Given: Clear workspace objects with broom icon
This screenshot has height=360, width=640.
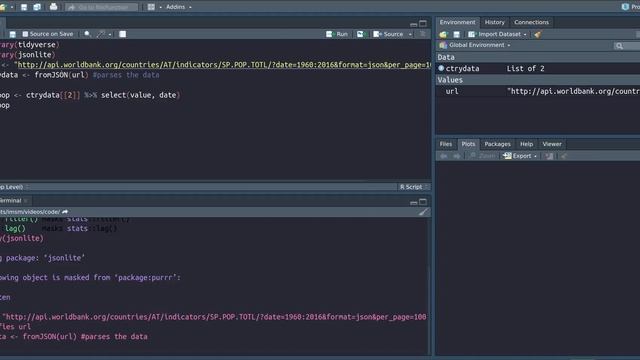Looking at the screenshot, I should [538, 35].
